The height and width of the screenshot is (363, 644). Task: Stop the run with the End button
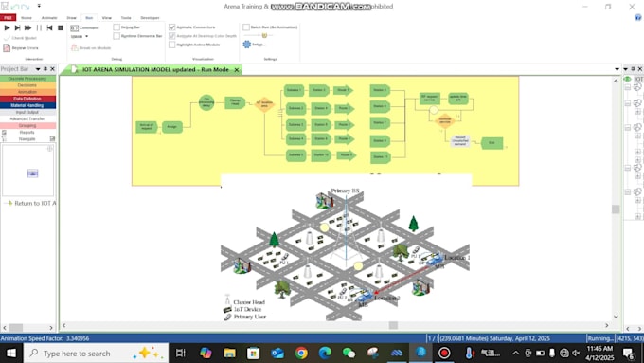click(x=61, y=27)
